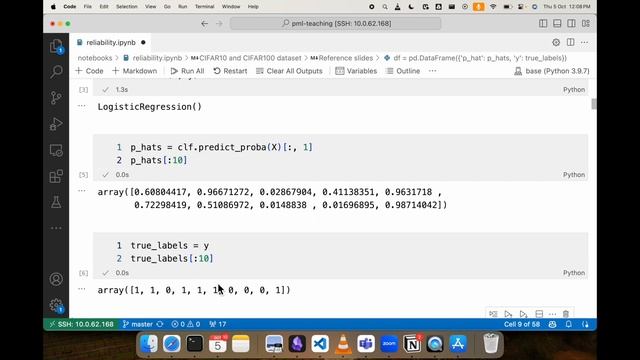Open Copilot status icon in status bar
The width and height of the screenshot is (640, 360).
point(552,324)
